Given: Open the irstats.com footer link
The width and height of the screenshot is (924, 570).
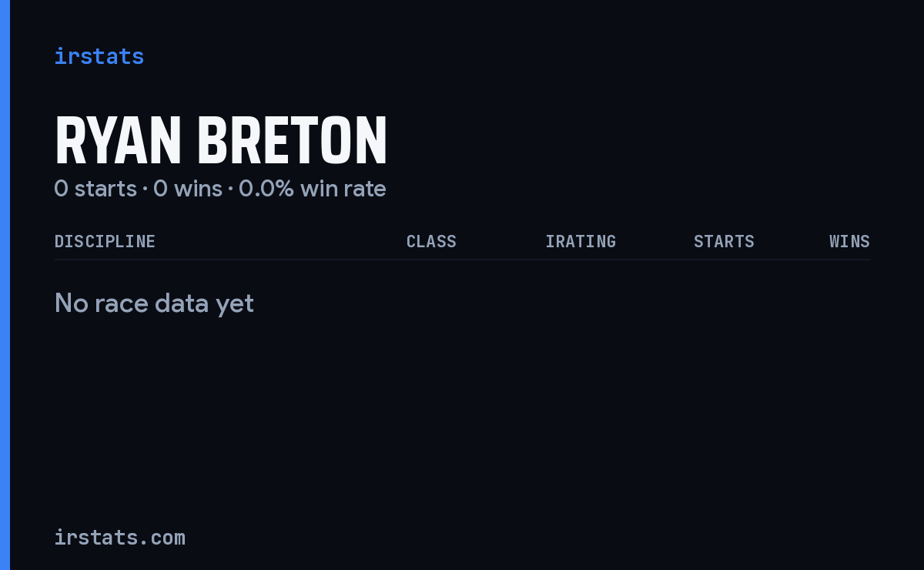Looking at the screenshot, I should click(x=119, y=537).
